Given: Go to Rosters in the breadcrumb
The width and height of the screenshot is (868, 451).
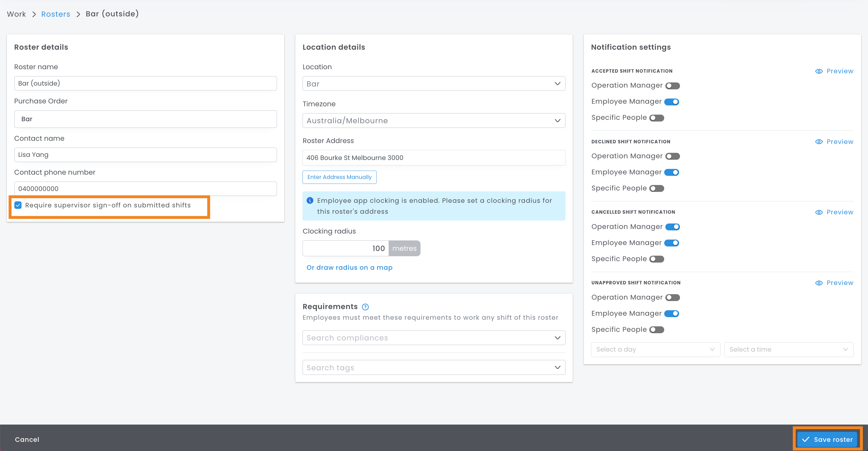Looking at the screenshot, I should coord(56,14).
